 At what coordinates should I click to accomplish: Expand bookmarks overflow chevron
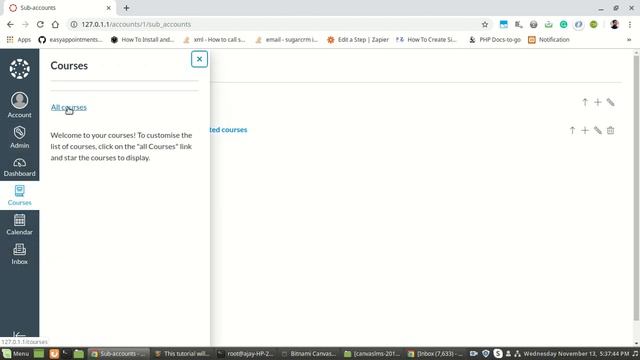point(629,40)
